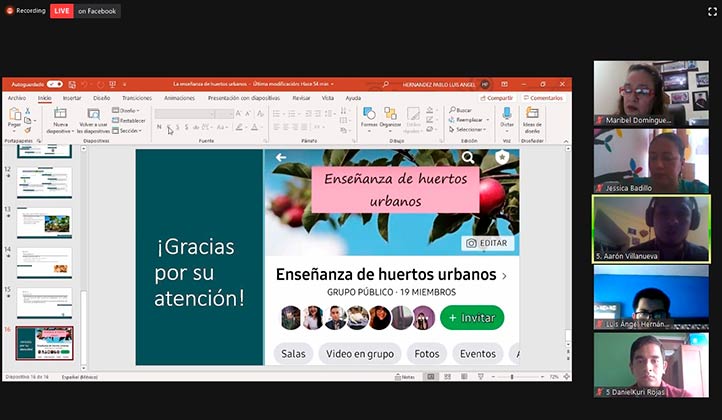This screenshot has width=722, height=420.
Task: Click the Nueva diapositiva icon
Action: [61, 117]
